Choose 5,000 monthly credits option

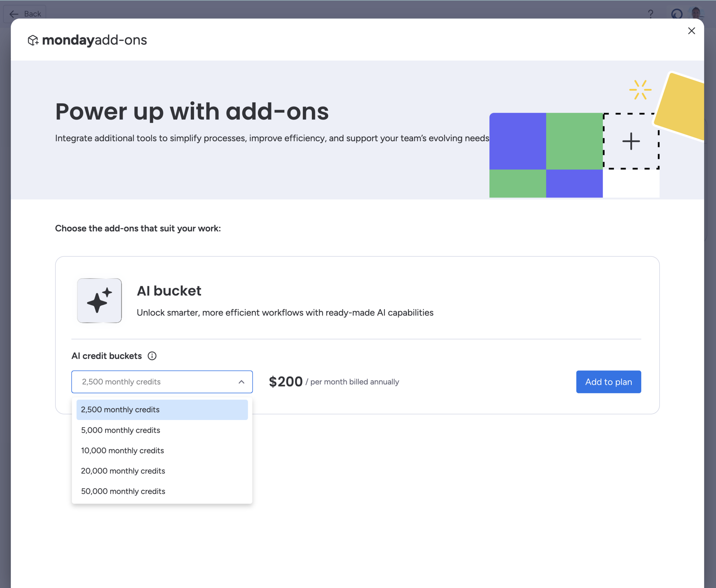[x=162, y=430]
